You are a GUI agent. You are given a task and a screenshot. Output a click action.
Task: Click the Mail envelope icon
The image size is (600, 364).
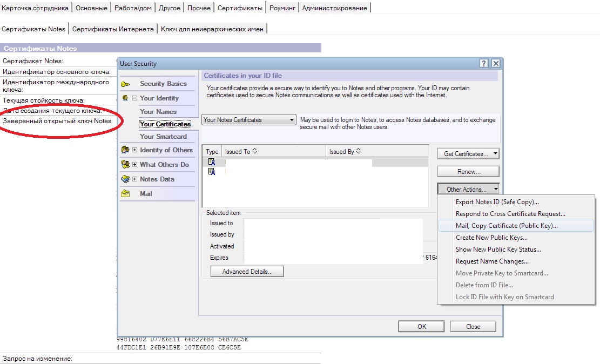click(125, 194)
